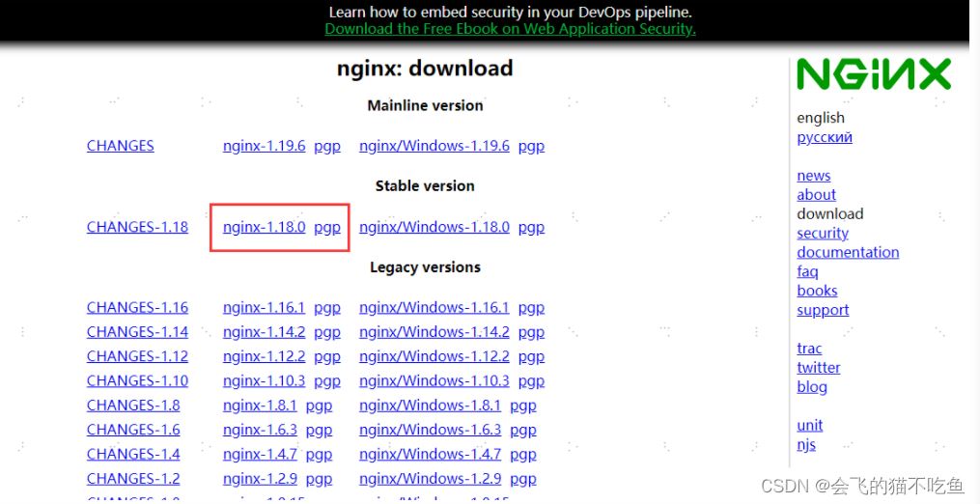Download nginx-1.4.7
Screen dimensions: 980x504
coord(260,454)
